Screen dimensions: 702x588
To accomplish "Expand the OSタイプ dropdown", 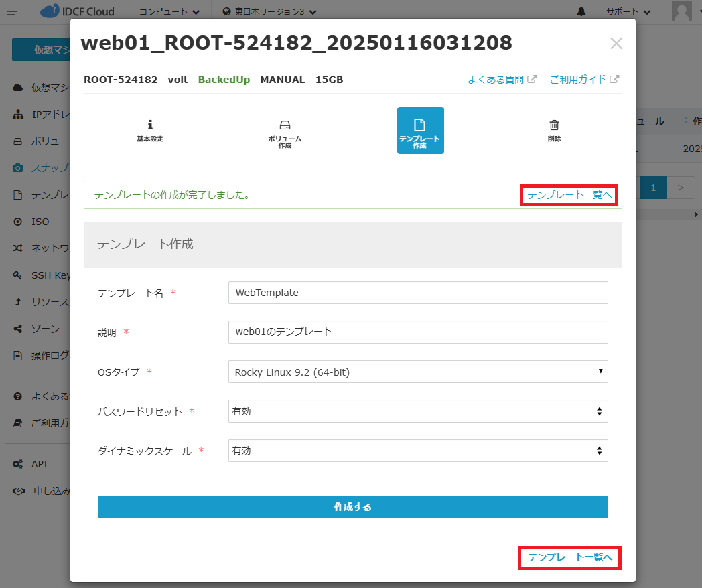I will 418,372.
